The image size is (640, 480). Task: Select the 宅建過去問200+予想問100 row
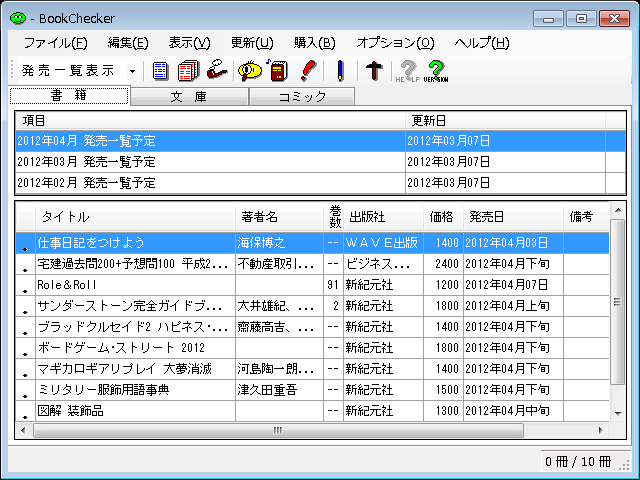(x=312, y=264)
